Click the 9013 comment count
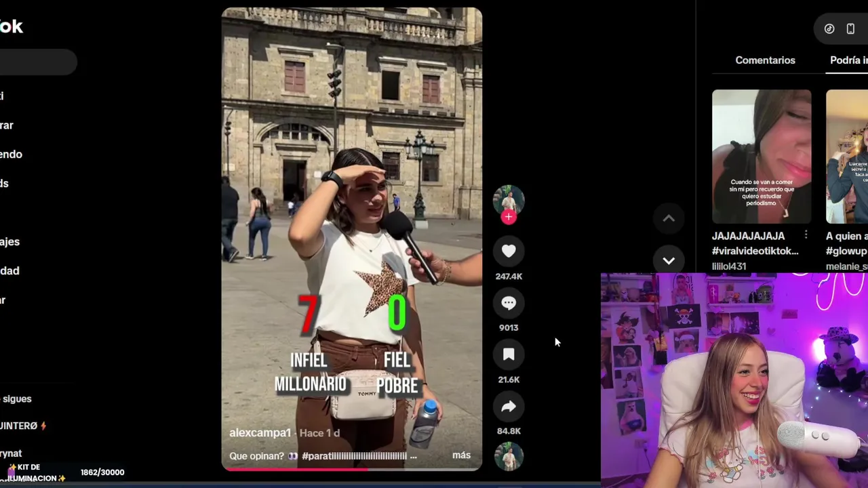 (x=509, y=328)
